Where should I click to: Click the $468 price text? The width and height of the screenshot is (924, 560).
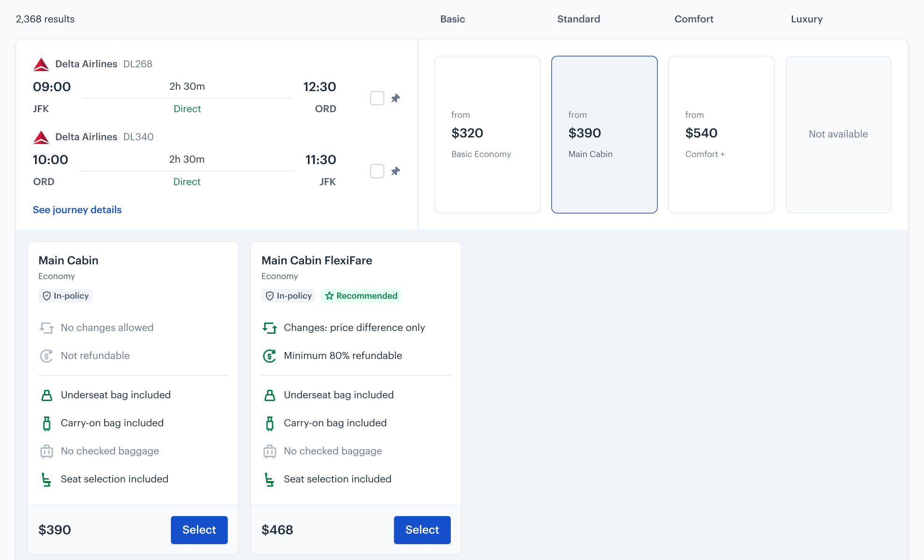tap(277, 530)
